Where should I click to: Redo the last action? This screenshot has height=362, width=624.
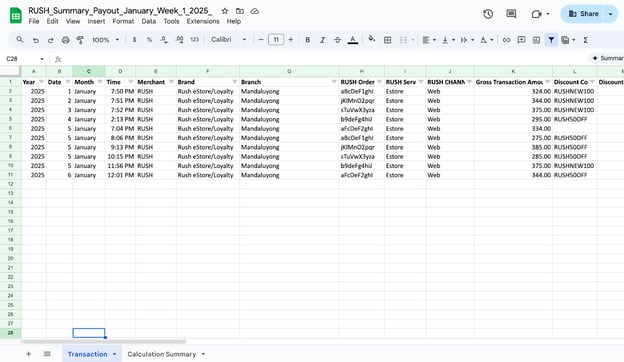click(51, 40)
